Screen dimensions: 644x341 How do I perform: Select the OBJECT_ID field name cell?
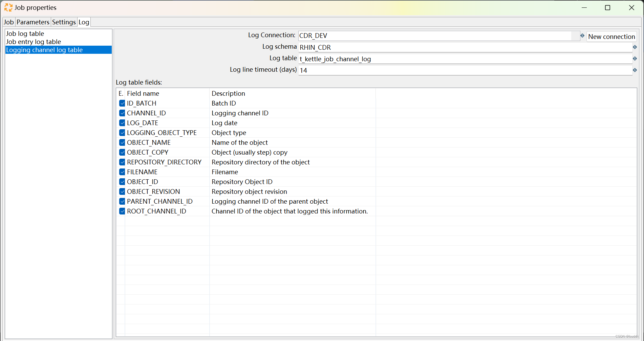pos(167,182)
